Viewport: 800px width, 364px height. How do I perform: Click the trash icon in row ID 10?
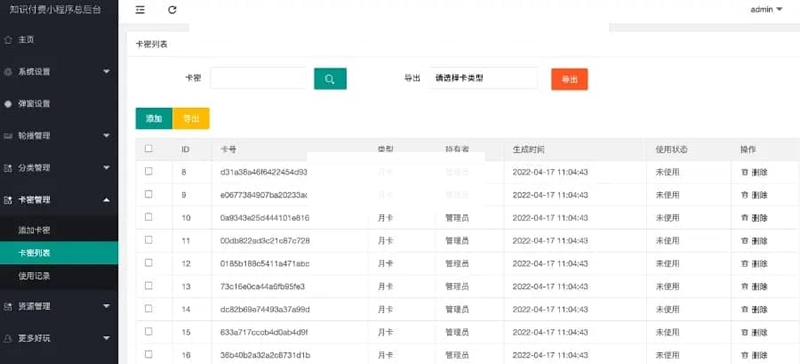click(744, 218)
